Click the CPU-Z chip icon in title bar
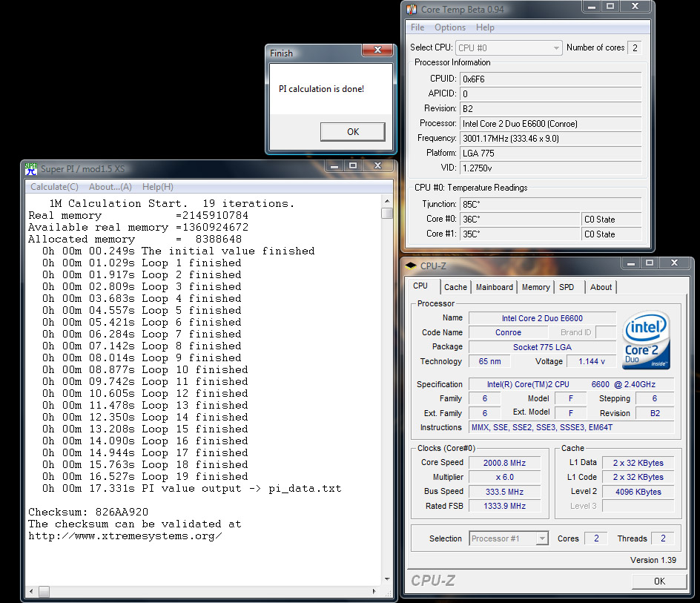This screenshot has width=700, height=603. point(411,266)
